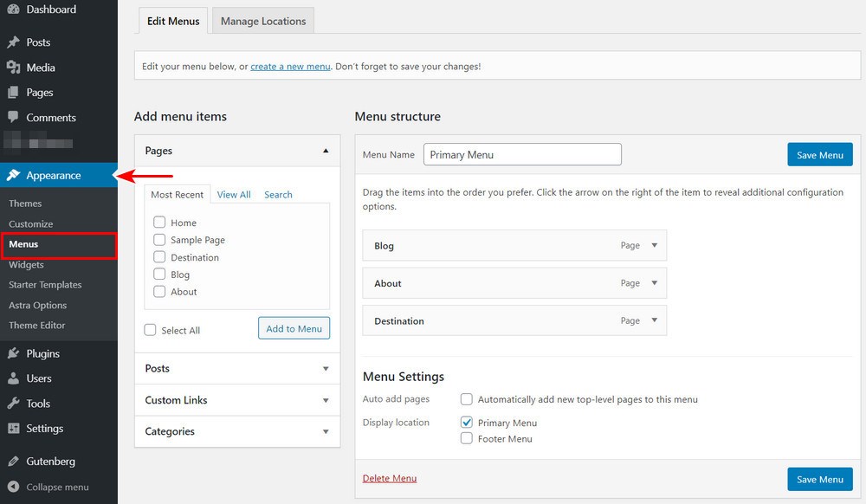
Task: Click the Collapse menu label
Action: point(57,487)
